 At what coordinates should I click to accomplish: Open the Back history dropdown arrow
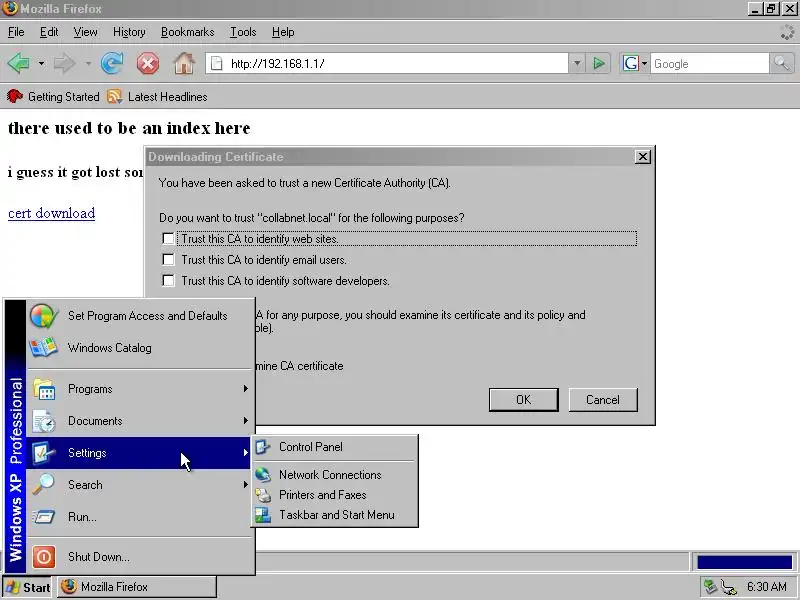41,64
